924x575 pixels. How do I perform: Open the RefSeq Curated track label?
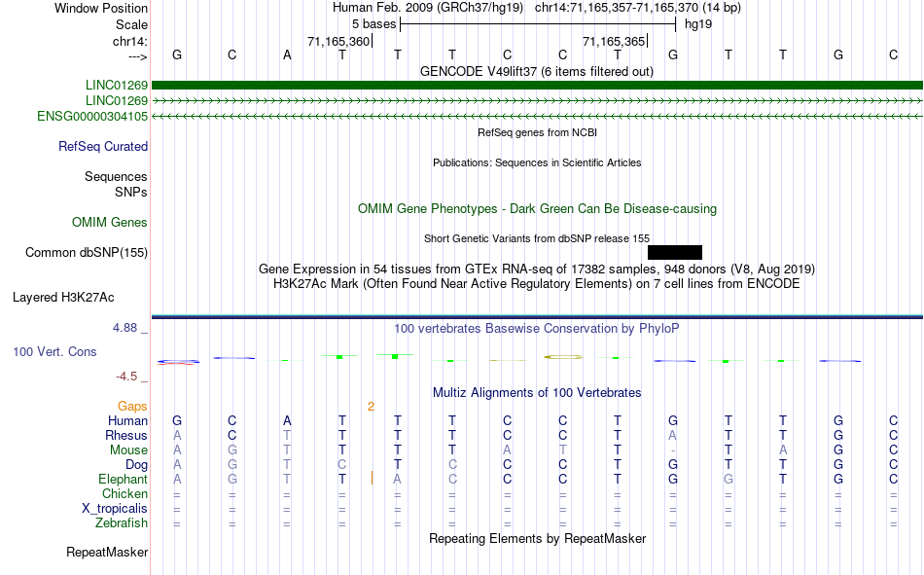[102, 146]
